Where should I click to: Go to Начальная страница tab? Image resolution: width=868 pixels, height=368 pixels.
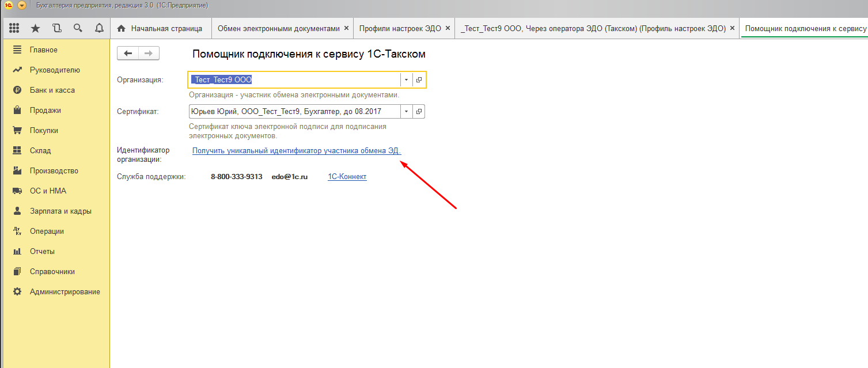pyautogui.click(x=161, y=28)
